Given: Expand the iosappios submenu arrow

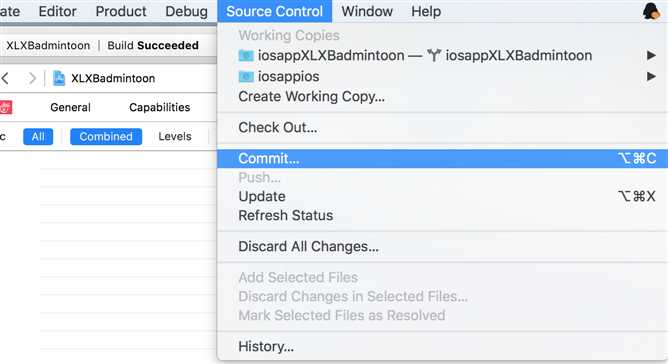Looking at the screenshot, I should 651,77.
